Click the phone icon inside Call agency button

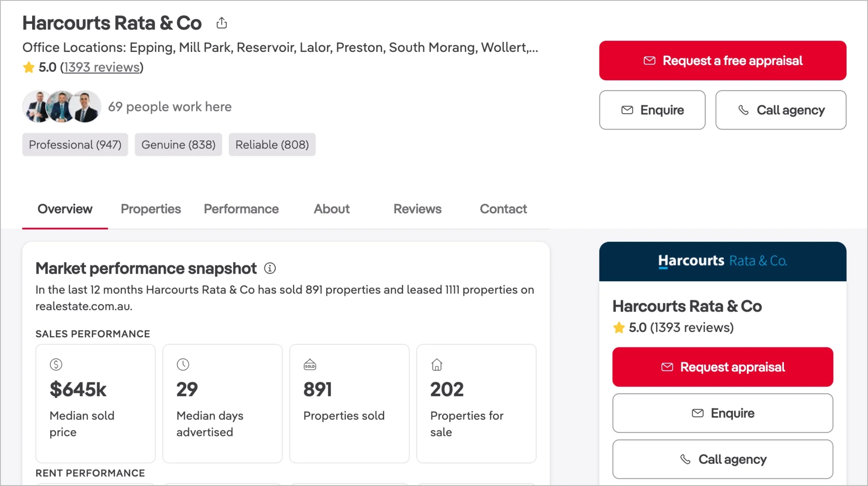(743, 110)
